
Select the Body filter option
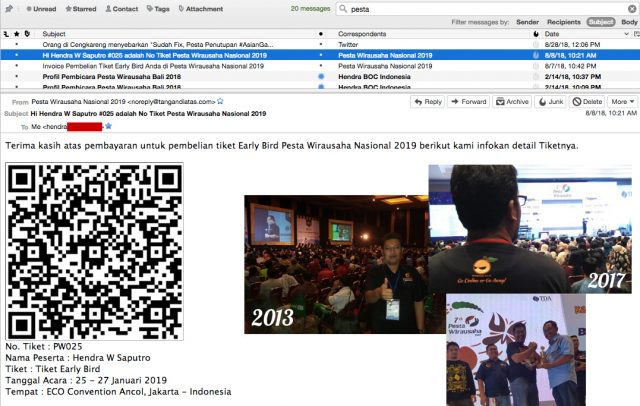tap(628, 21)
